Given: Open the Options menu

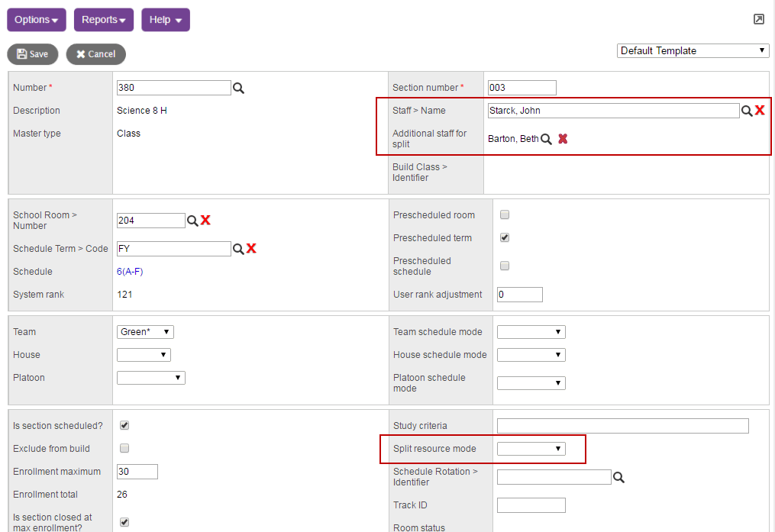Looking at the screenshot, I should pos(37,20).
